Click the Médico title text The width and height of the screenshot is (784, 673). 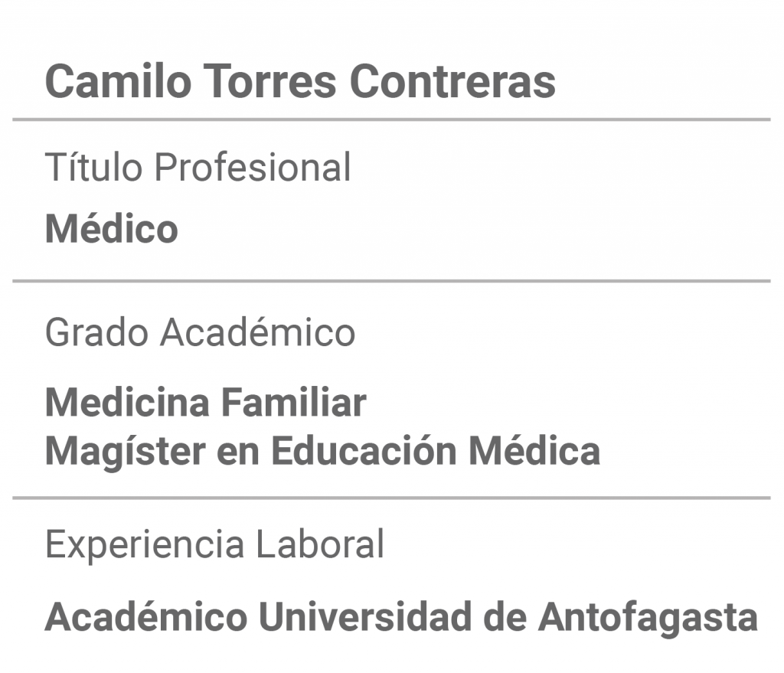click(112, 228)
